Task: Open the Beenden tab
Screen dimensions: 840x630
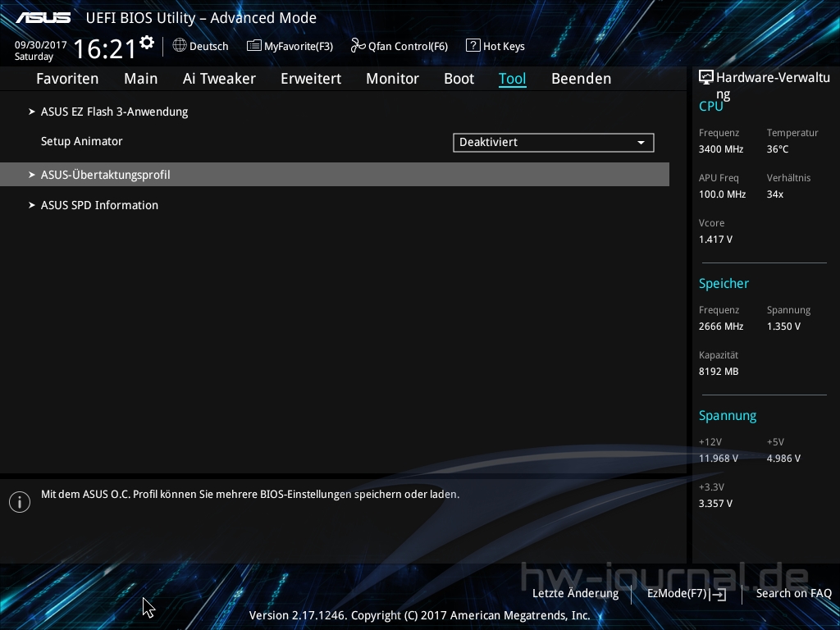Action: pos(582,79)
